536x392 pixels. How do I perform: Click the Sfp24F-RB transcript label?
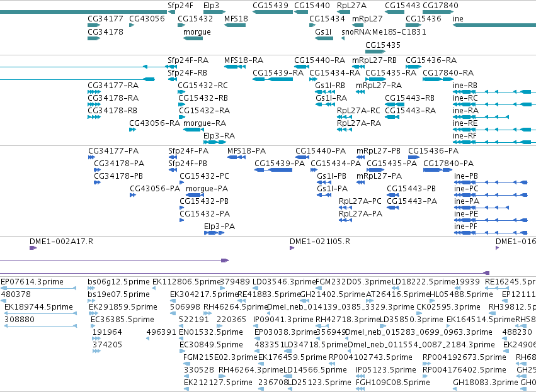187,73
